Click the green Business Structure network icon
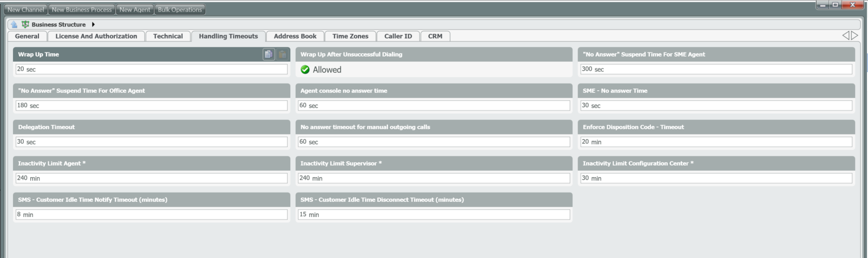 25,24
